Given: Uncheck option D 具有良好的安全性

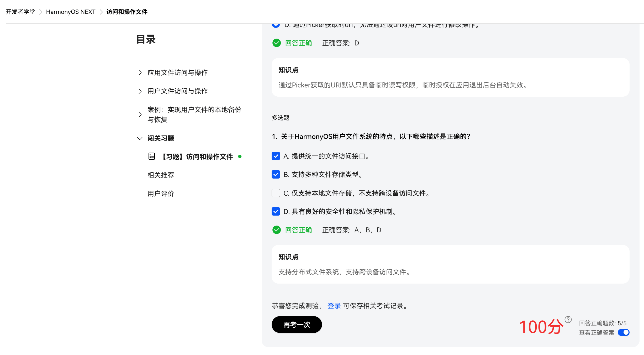Looking at the screenshot, I should coord(276,211).
